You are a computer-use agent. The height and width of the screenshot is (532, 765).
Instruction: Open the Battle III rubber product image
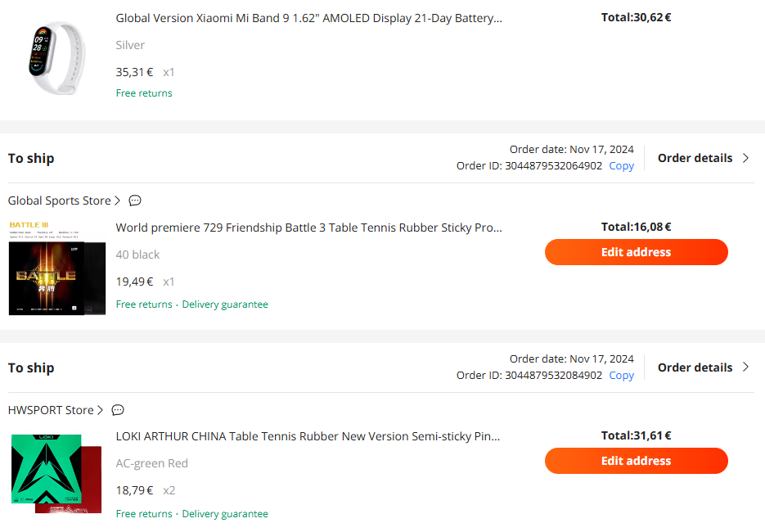tap(57, 268)
